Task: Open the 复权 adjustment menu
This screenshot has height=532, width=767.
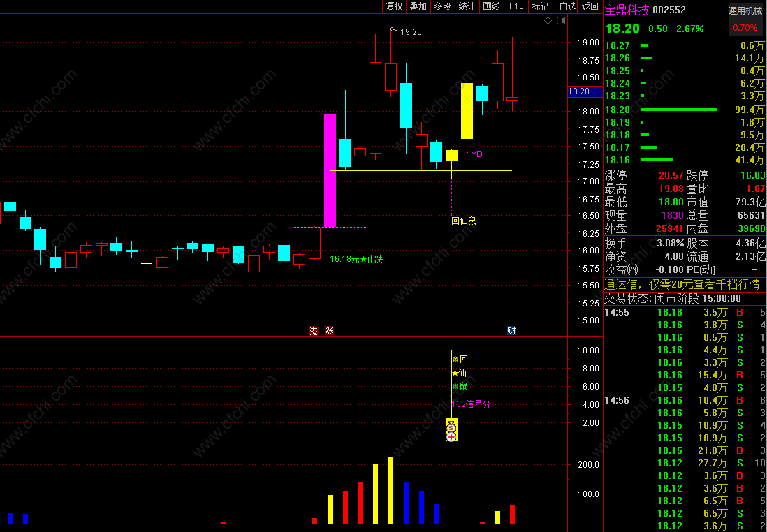Action: [x=394, y=6]
